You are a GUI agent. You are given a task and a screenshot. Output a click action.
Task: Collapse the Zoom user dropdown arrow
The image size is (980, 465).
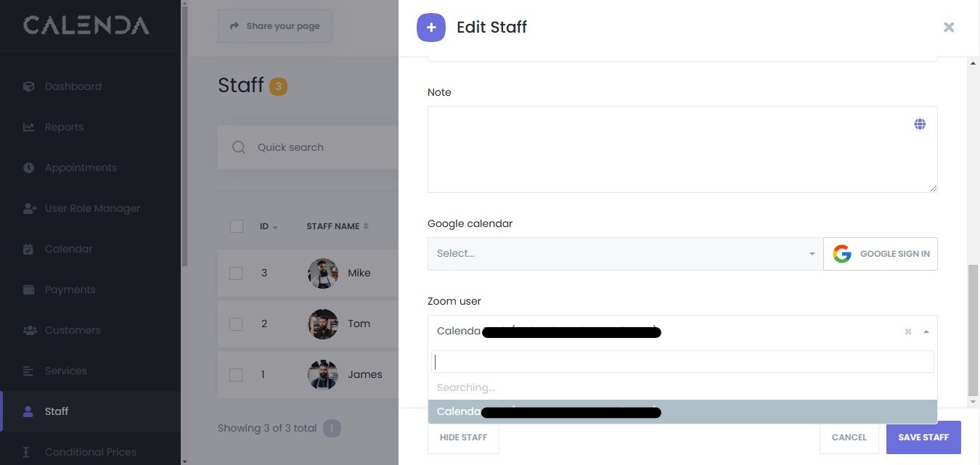(x=926, y=332)
